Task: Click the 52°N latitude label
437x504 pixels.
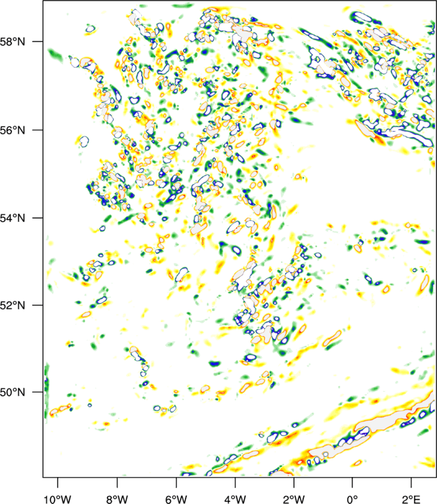Action: pos(12,305)
